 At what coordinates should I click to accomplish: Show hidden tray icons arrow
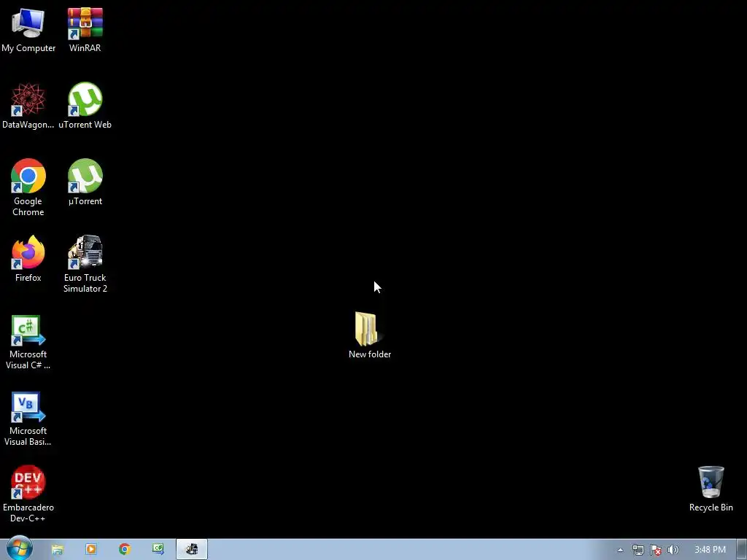pyautogui.click(x=620, y=550)
